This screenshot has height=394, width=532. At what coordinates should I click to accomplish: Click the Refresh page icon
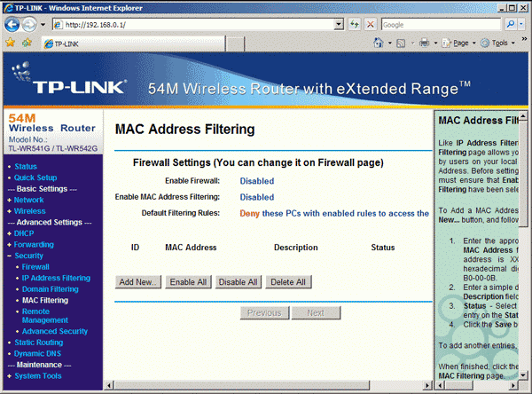(355, 25)
